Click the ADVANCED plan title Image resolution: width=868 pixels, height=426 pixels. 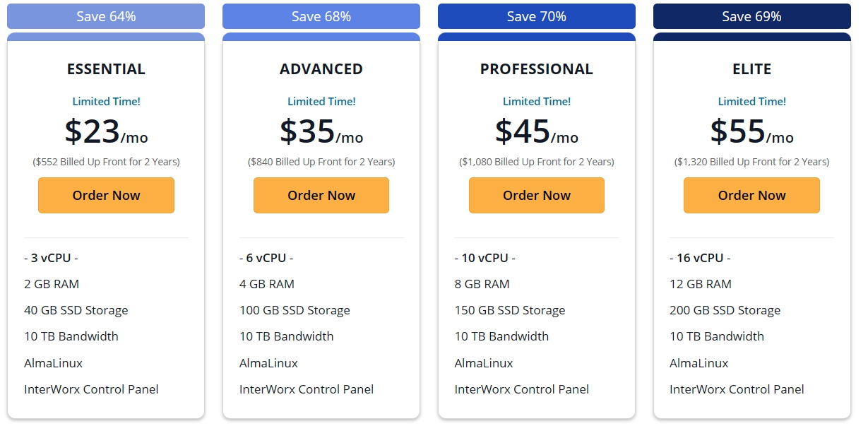point(321,69)
